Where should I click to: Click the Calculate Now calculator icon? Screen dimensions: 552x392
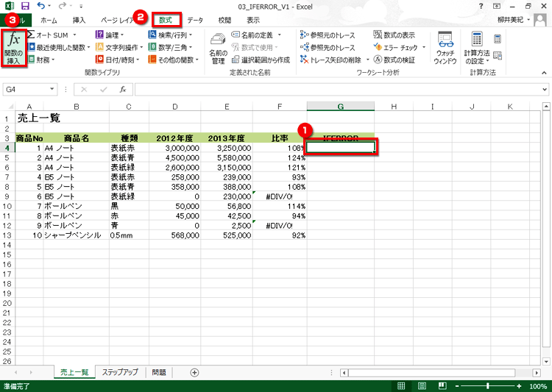point(498,39)
